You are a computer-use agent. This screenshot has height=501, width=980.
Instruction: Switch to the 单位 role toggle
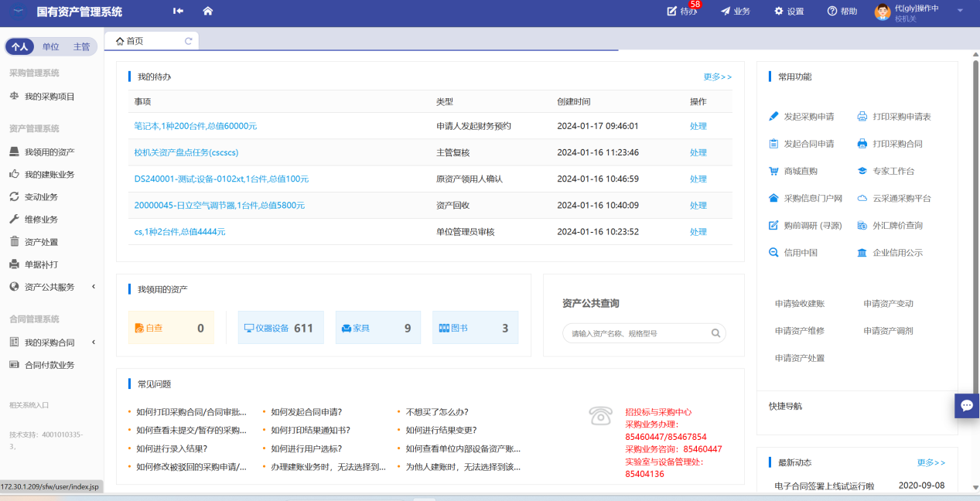[x=50, y=46]
